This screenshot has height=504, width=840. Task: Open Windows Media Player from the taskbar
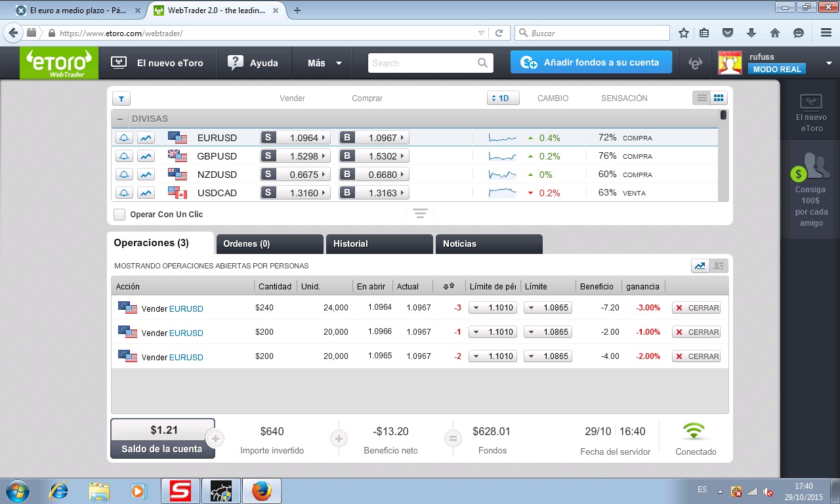[x=138, y=491]
